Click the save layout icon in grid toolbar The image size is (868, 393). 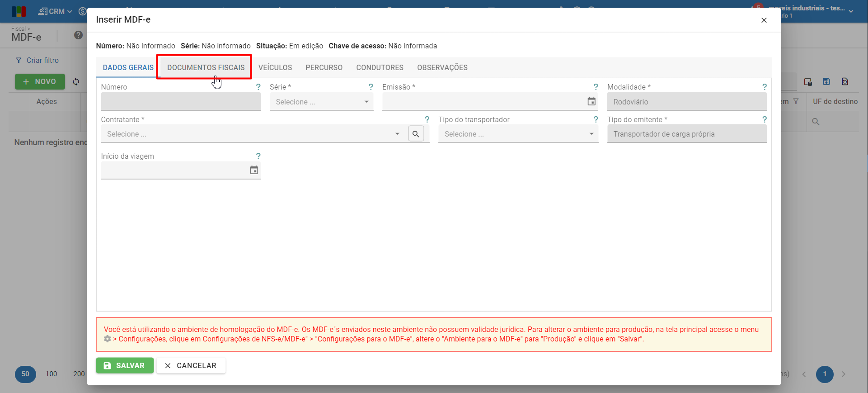[826, 81]
